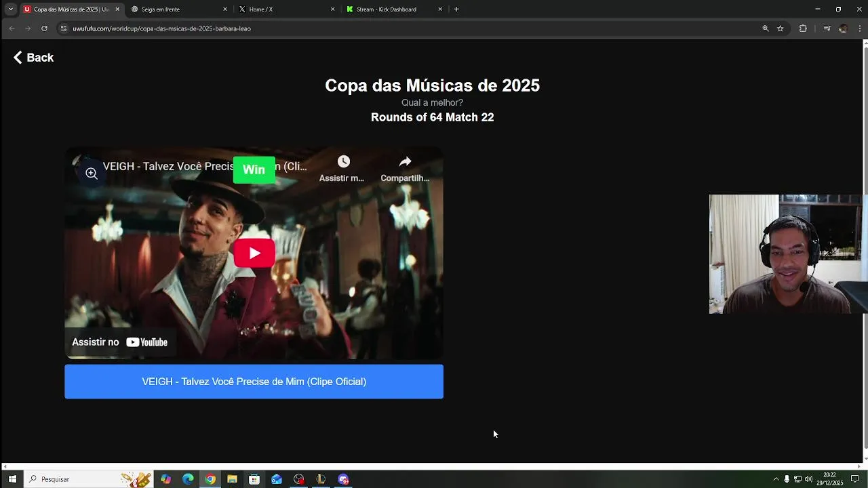
Task: Expand the tab search dropdown
Action: [x=10, y=9]
